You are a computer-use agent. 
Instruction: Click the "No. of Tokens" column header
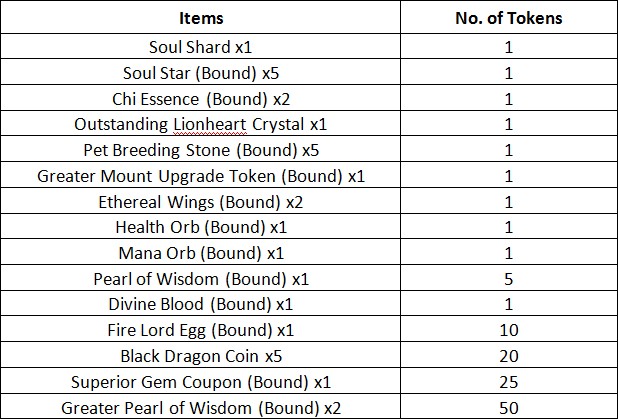(509, 18)
